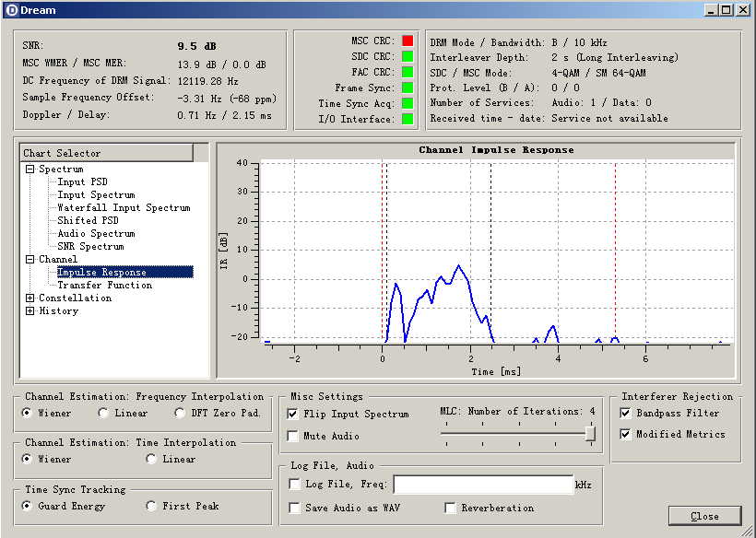Click the green Frame Sync indicator

pyautogui.click(x=407, y=88)
